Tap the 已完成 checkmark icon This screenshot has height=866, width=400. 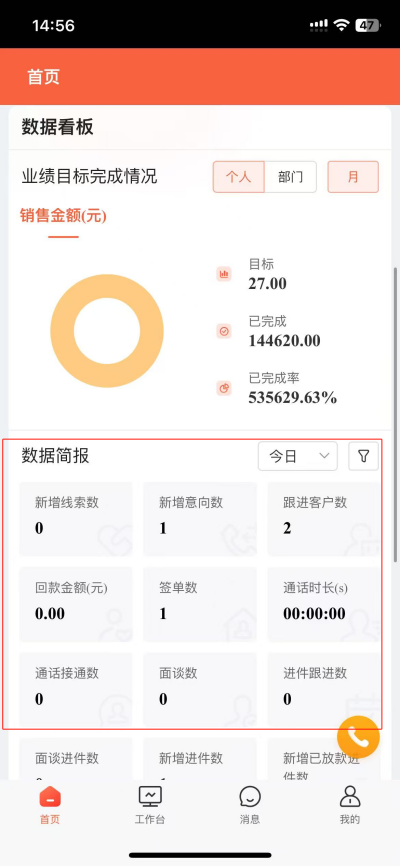point(224,331)
